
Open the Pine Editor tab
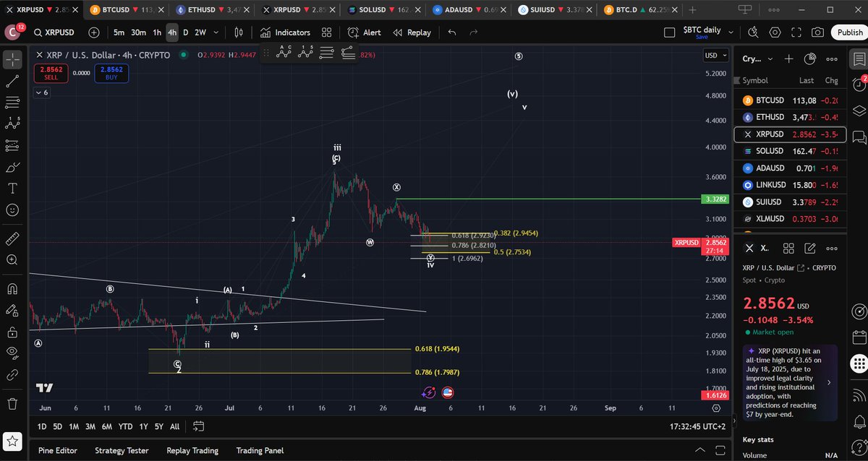57,450
